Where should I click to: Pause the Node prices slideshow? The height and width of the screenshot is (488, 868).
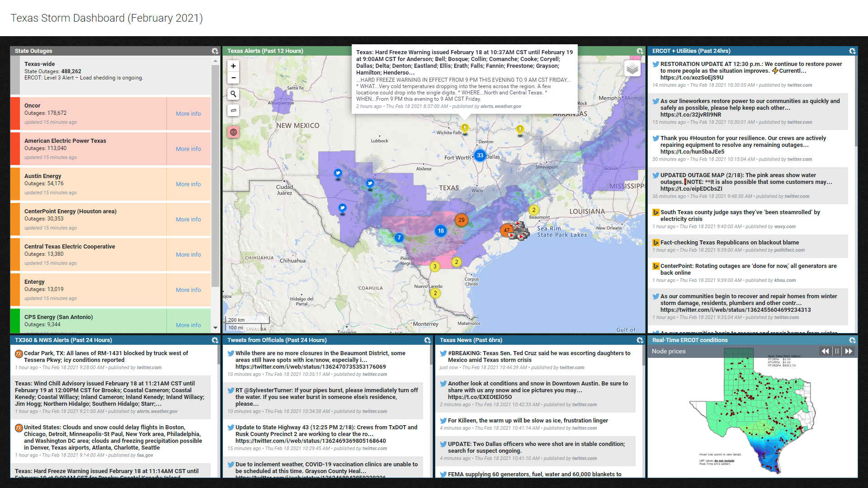[x=837, y=351]
